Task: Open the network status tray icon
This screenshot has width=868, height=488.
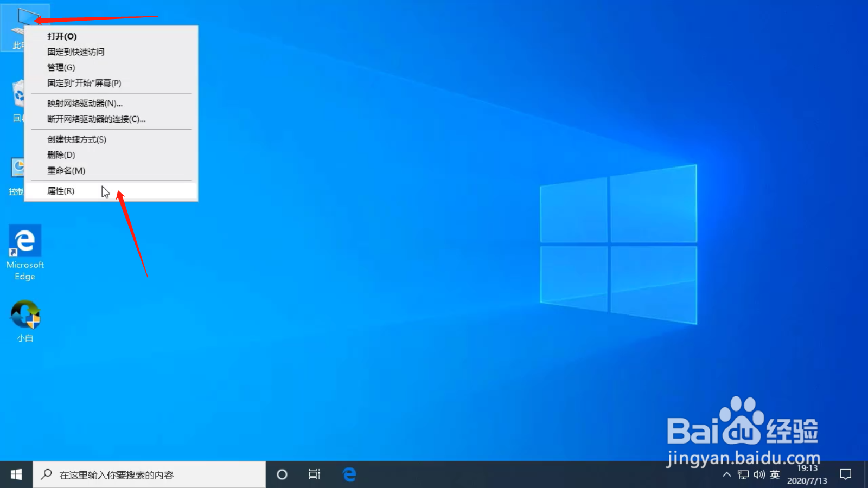Action: point(743,475)
